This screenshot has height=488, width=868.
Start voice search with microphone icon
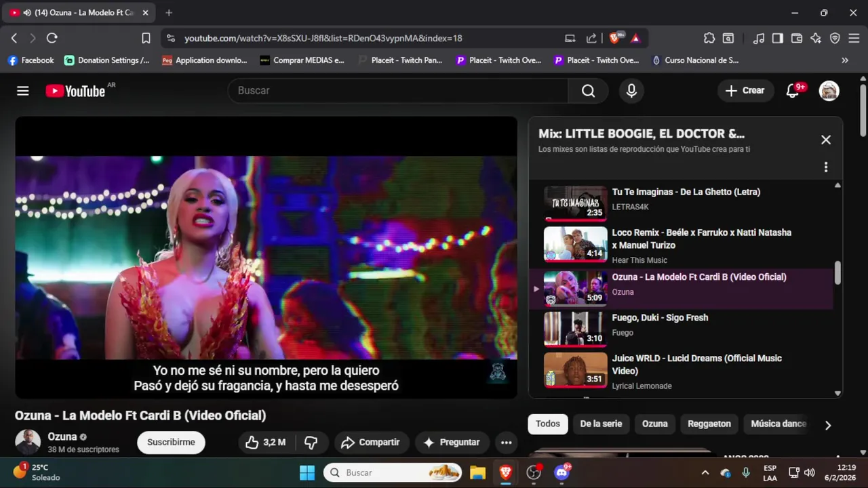pyautogui.click(x=631, y=91)
